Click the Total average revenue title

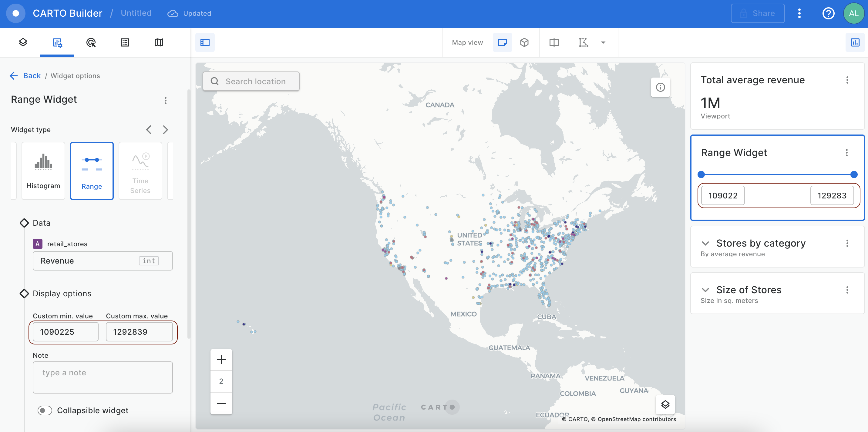point(752,80)
